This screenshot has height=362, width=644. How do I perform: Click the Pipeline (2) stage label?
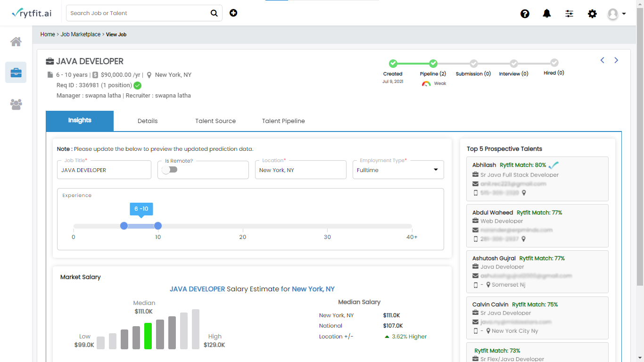(433, 74)
